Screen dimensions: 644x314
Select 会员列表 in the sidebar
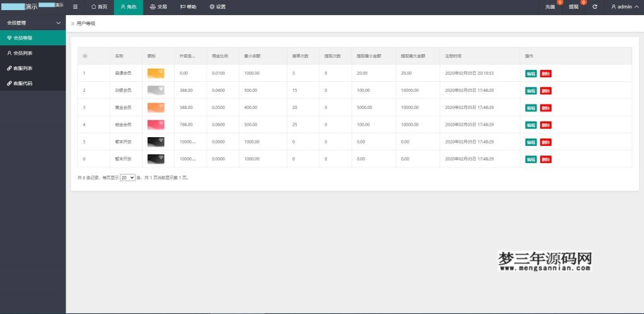pos(23,53)
